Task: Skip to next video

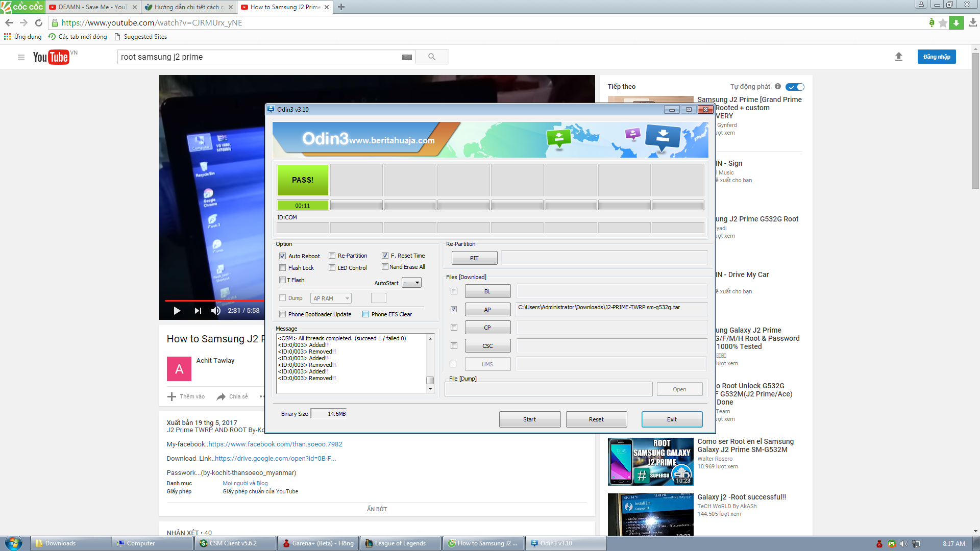Action: pyautogui.click(x=198, y=311)
